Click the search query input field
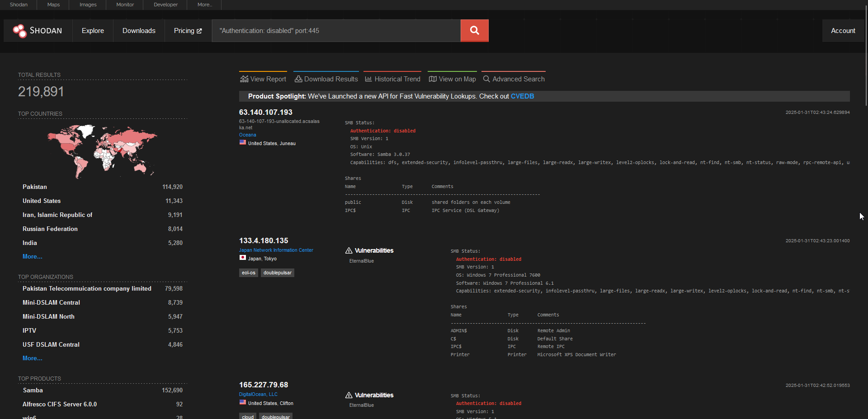 click(x=336, y=31)
